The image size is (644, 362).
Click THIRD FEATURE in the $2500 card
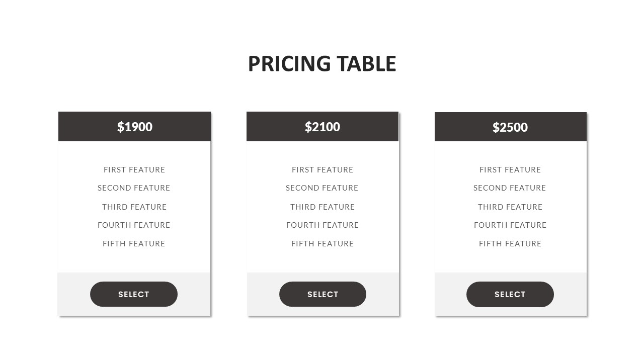click(x=510, y=207)
